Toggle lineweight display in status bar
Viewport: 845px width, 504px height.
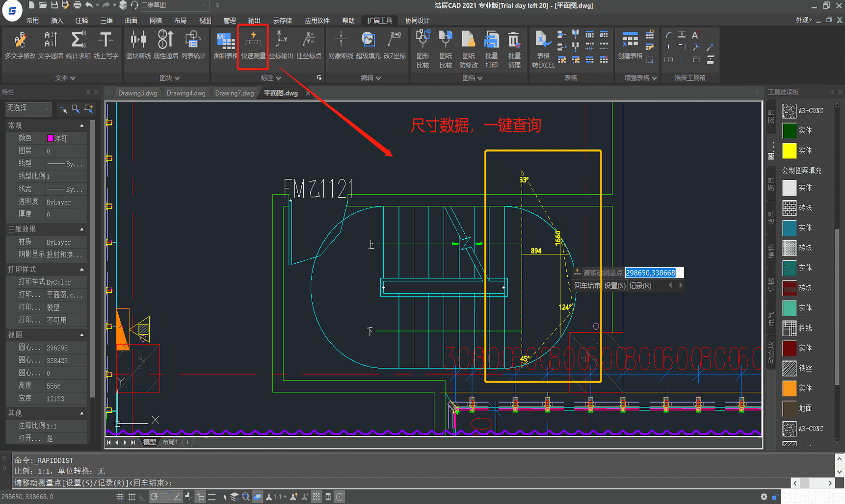[x=211, y=497]
